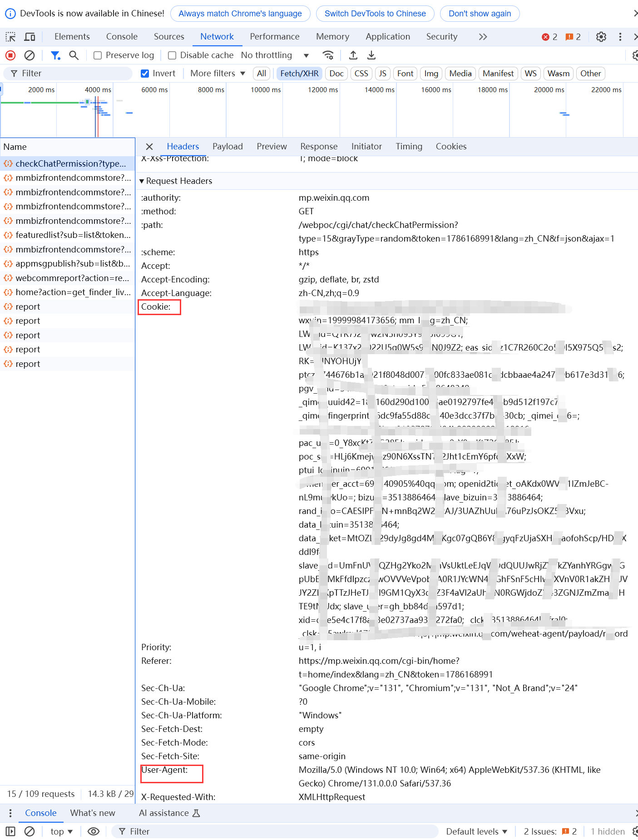Select Media filter type
The width and height of the screenshot is (638, 840).
click(460, 74)
